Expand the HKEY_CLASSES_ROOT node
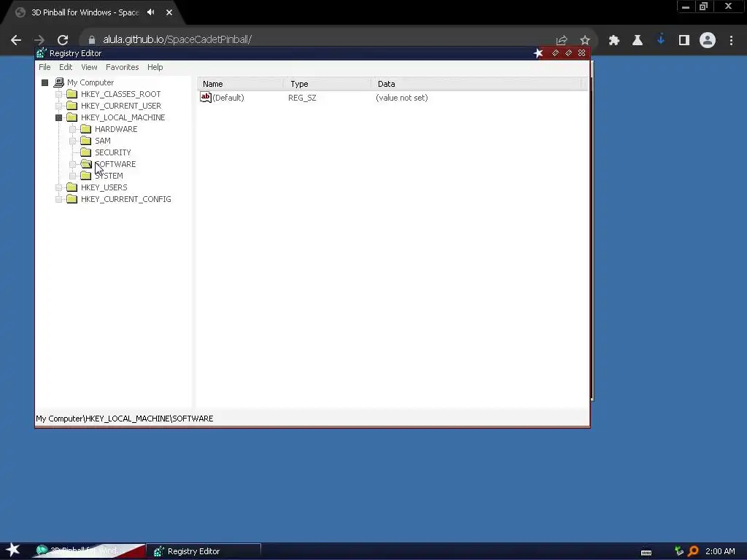Image resolution: width=747 pixels, height=560 pixels. pyautogui.click(x=58, y=94)
